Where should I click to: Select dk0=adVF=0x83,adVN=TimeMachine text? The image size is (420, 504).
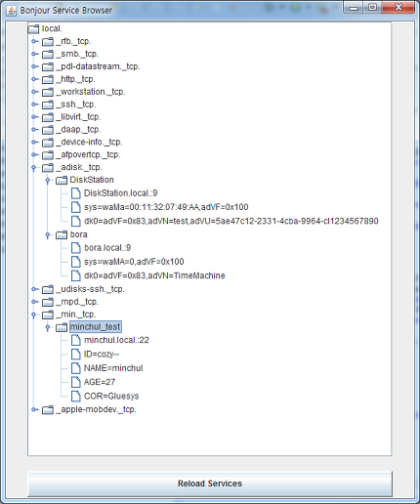click(x=154, y=275)
